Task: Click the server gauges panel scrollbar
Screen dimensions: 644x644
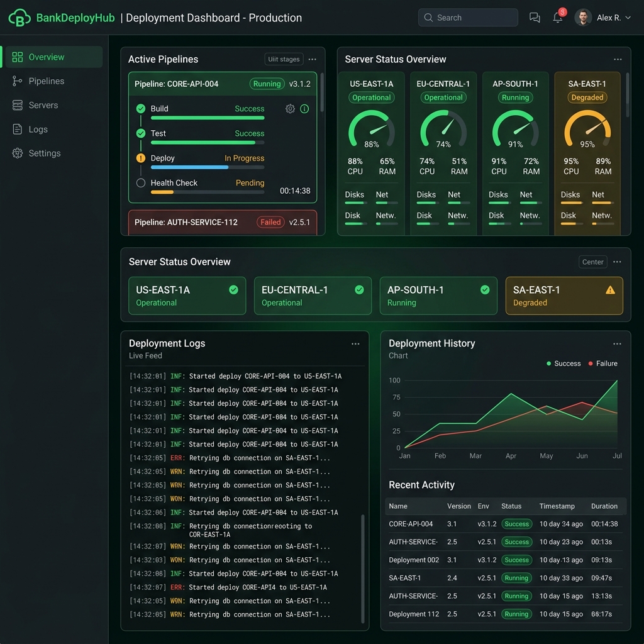Action: (628, 96)
